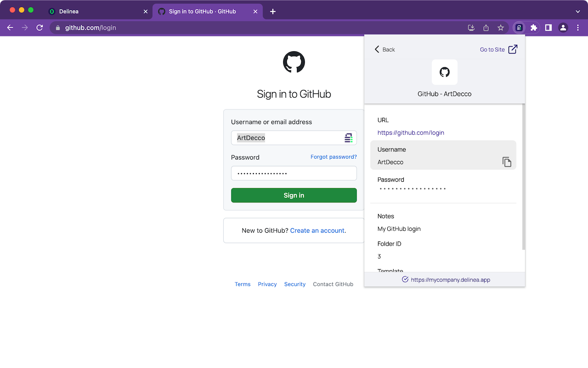Image resolution: width=588 pixels, height=368 pixels.
Task: Click the Chrome profile avatar
Action: 563,28
